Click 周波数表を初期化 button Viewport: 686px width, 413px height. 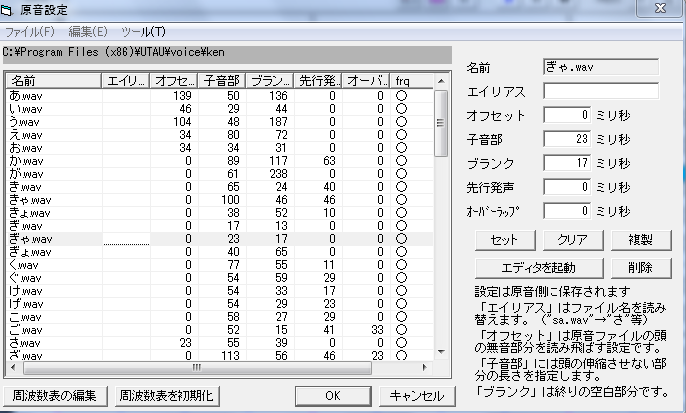point(167,396)
